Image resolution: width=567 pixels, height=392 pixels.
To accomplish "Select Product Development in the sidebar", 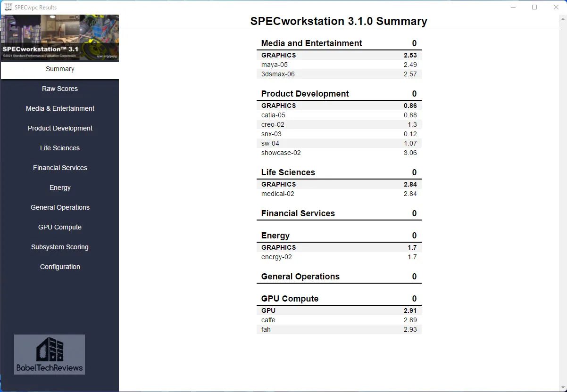I will coord(60,128).
